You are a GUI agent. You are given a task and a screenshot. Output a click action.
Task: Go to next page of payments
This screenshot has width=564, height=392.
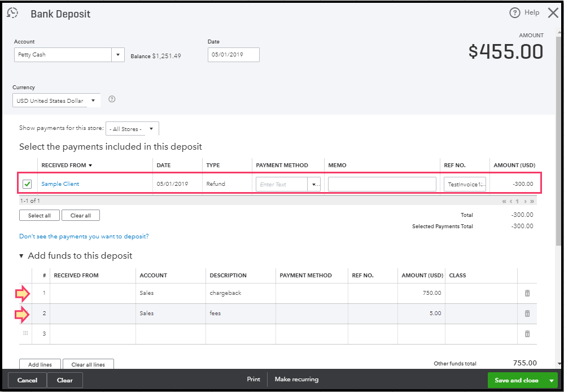[525, 201]
